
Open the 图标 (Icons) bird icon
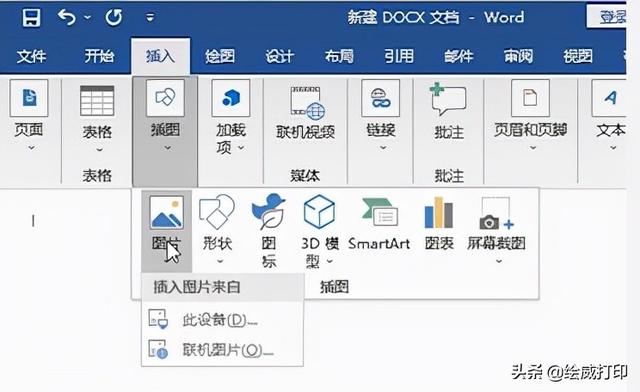(268, 211)
